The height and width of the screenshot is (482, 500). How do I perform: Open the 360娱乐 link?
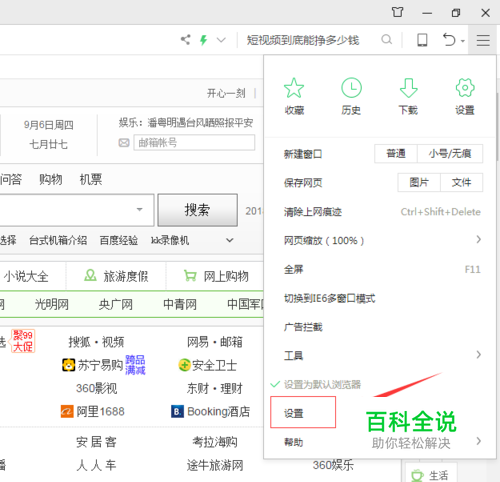pyautogui.click(x=333, y=465)
